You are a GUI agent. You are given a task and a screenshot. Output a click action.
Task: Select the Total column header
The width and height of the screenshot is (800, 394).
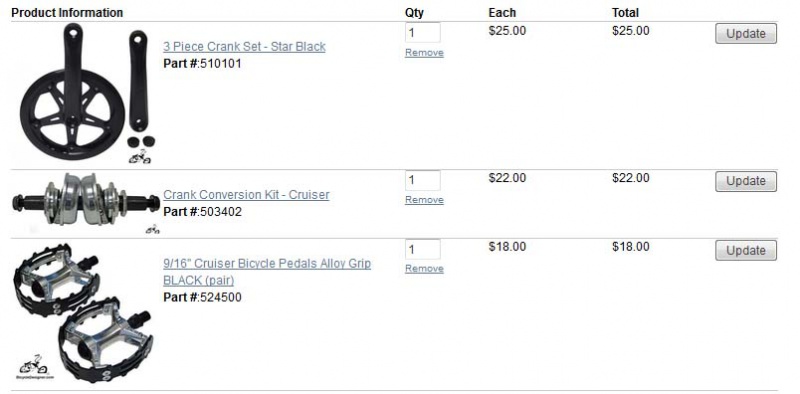626,13
